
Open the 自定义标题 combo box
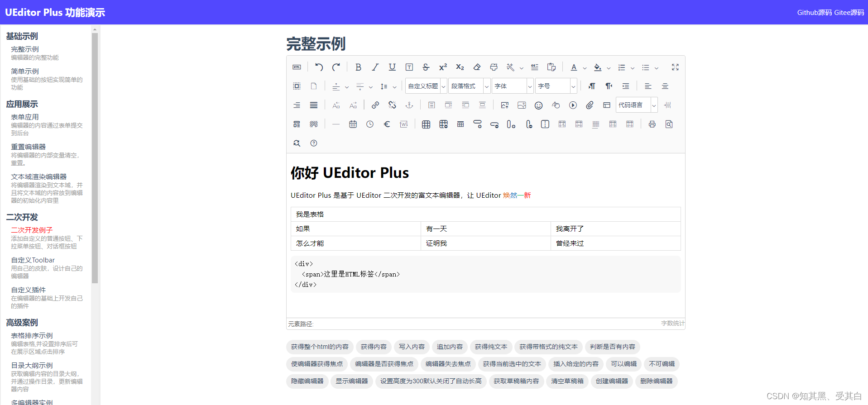[x=426, y=86]
